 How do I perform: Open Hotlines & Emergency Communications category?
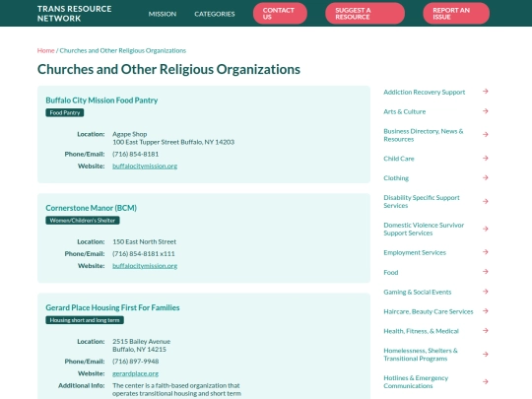pos(416,382)
